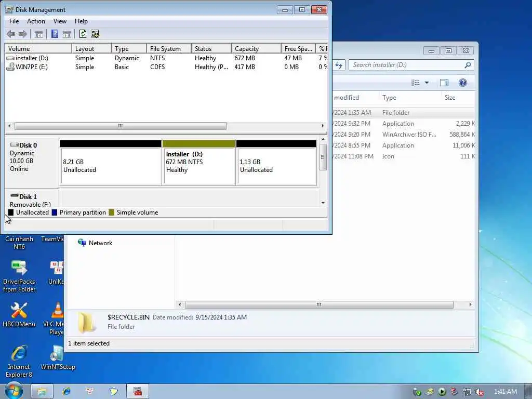The width and height of the screenshot is (532, 399).
Task: Click the Disk 0 Dynamic disk label
Action: click(32, 162)
